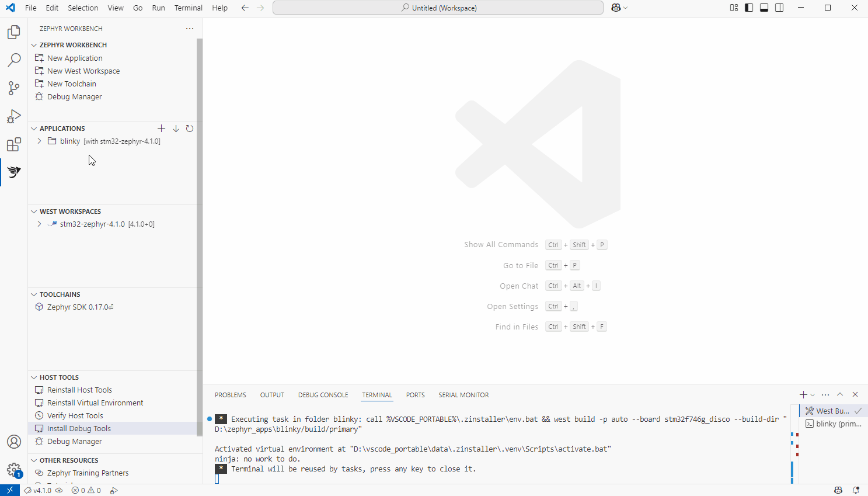
Task: Toggle the primary sidebar visibility
Action: (x=748, y=8)
